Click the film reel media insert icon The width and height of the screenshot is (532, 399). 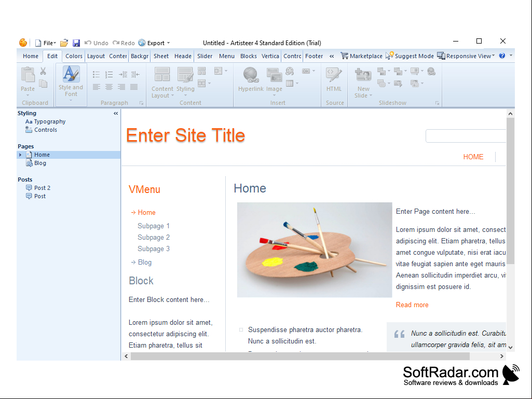tap(290, 71)
